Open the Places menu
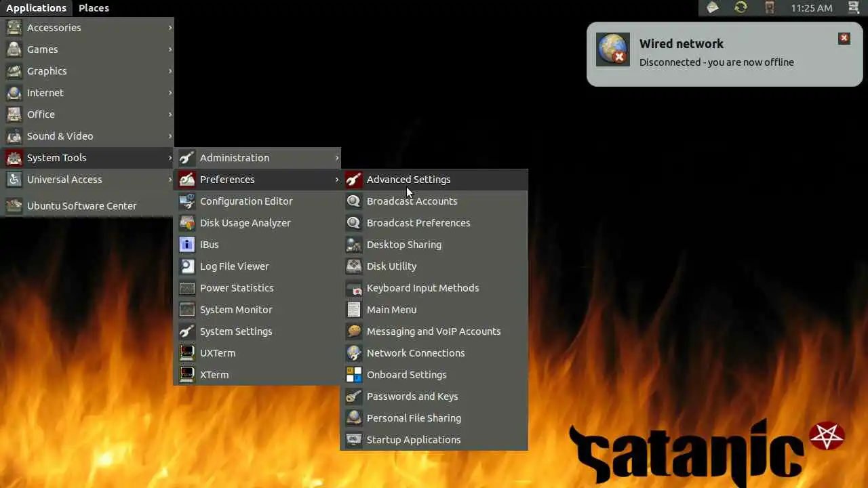 pyautogui.click(x=94, y=7)
